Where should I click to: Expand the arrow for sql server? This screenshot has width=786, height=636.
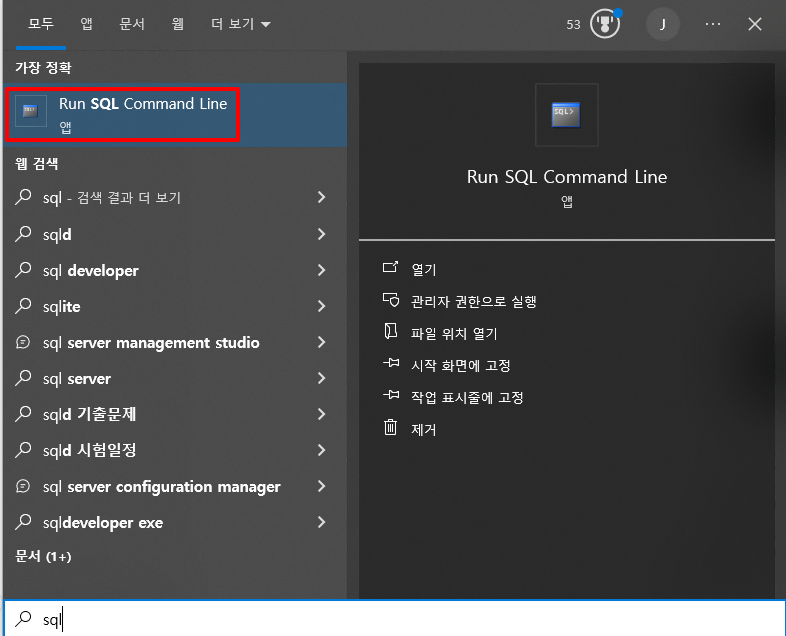321,378
